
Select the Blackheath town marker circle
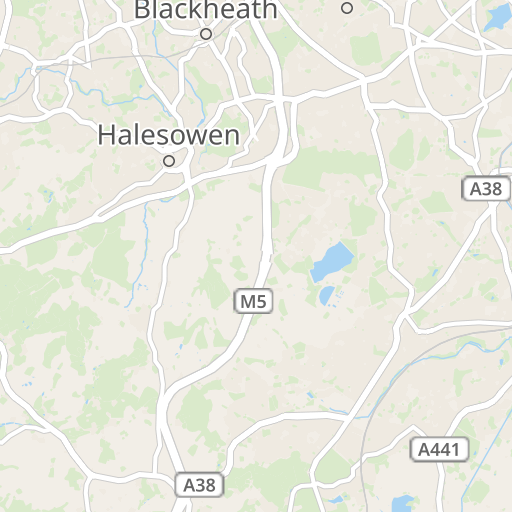tap(206, 34)
